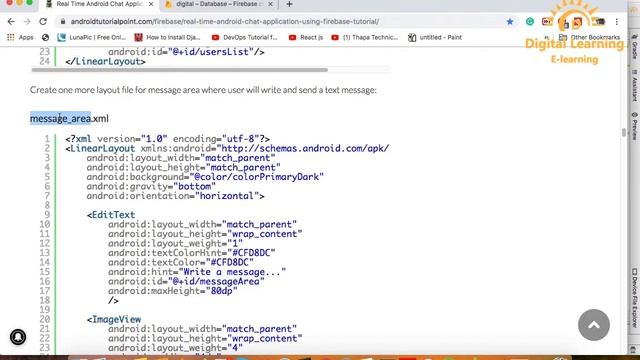
Task: Open the Chrome three-dot menu
Action: click(617, 22)
